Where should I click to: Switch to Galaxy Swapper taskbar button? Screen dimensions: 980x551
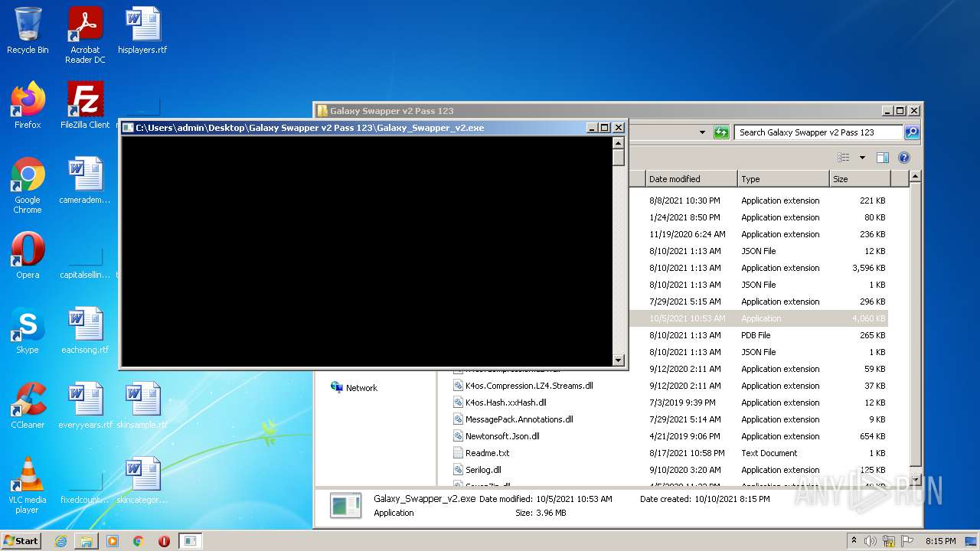(190, 541)
